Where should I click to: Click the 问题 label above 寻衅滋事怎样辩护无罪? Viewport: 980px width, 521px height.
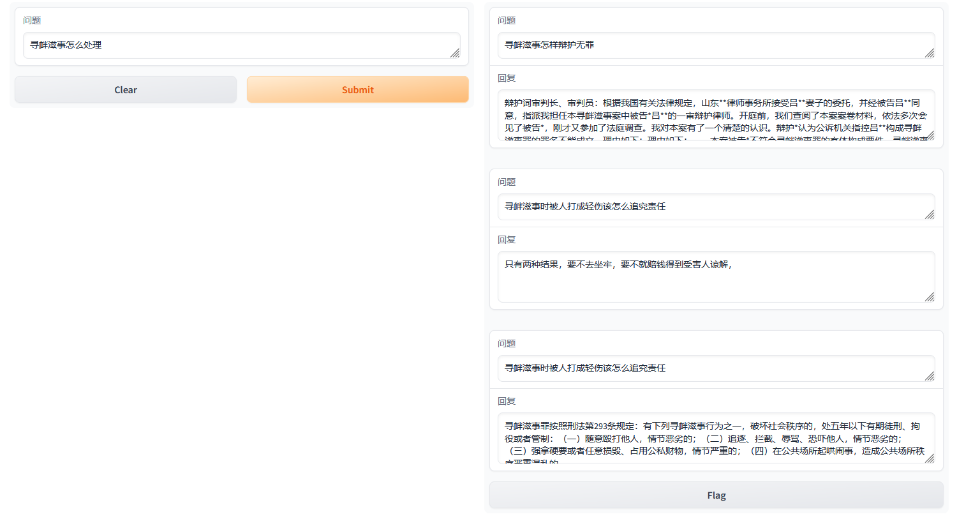(507, 20)
